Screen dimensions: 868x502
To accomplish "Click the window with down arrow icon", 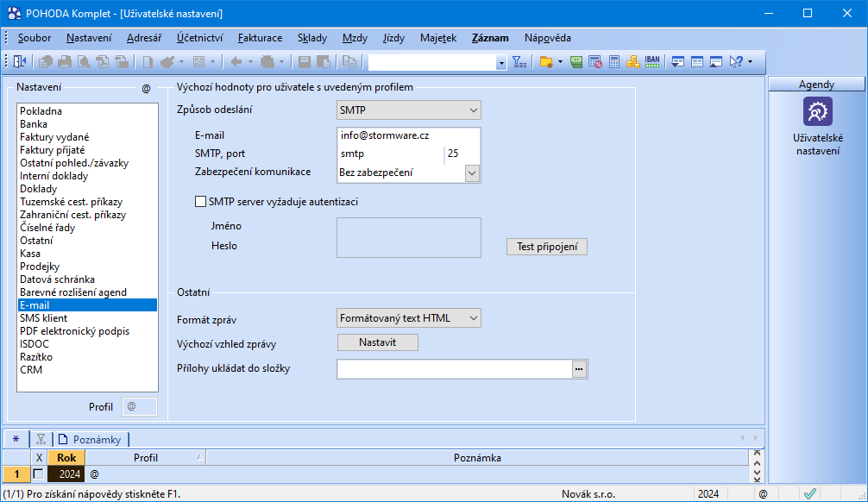I will (677, 61).
